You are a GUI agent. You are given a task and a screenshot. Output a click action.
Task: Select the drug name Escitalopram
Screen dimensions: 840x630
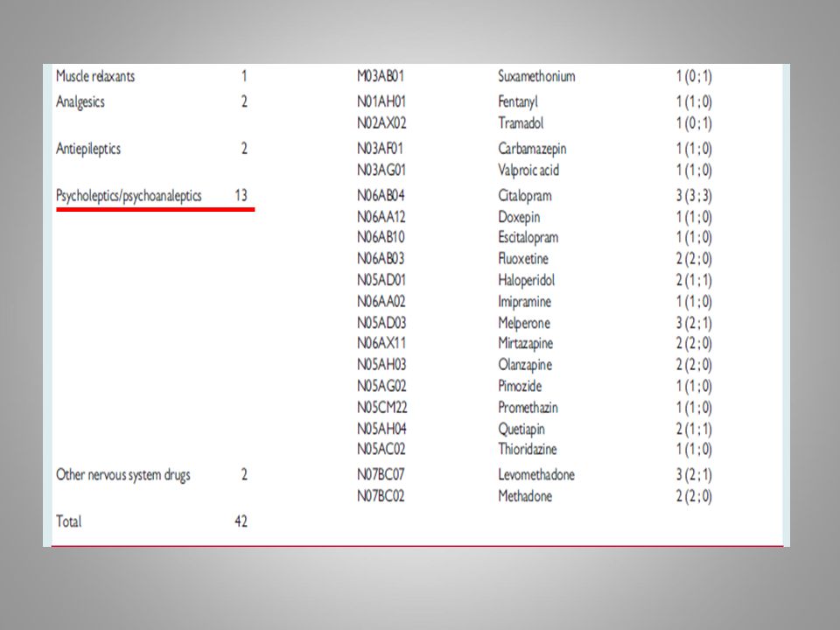click(528, 238)
